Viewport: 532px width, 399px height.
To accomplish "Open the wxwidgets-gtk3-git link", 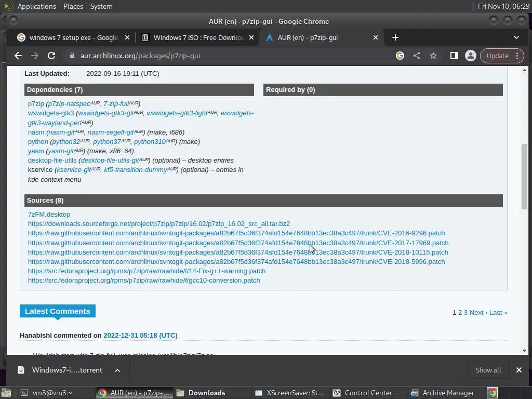I will [x=106, y=113].
